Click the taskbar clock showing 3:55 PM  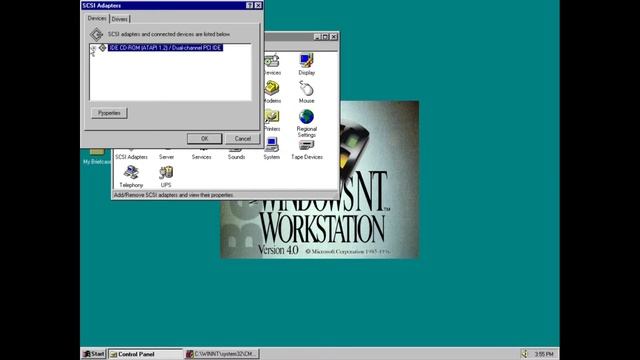(x=544, y=354)
